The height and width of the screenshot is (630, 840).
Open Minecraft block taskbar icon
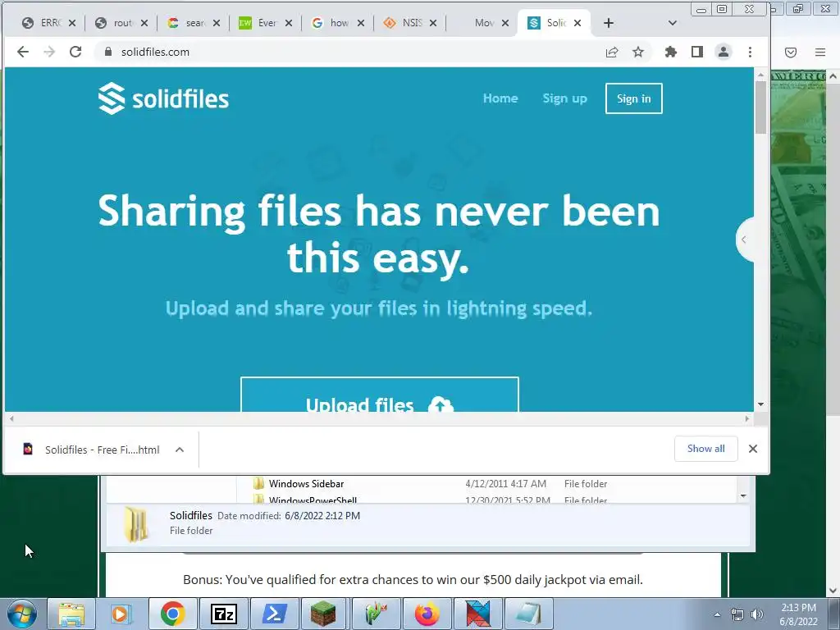pos(323,614)
